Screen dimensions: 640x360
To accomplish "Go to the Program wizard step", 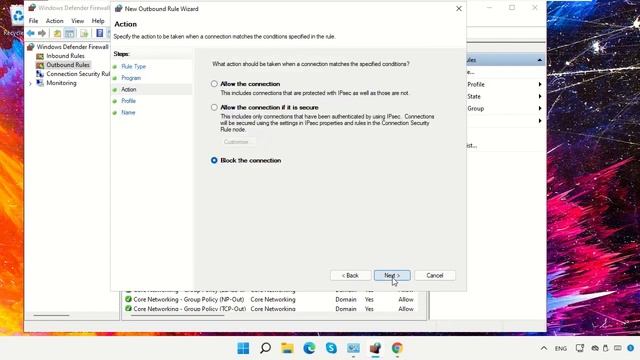I will [x=131, y=78].
